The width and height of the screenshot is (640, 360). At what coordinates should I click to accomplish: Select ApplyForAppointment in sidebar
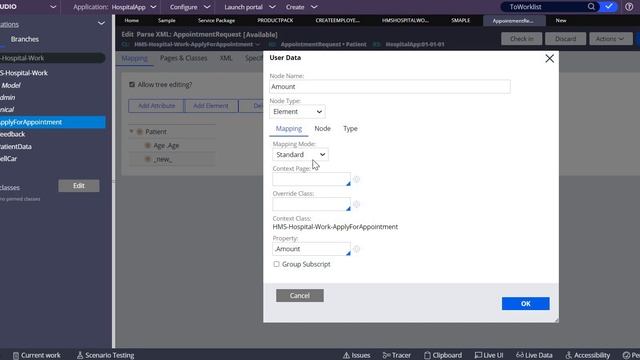tap(53, 122)
